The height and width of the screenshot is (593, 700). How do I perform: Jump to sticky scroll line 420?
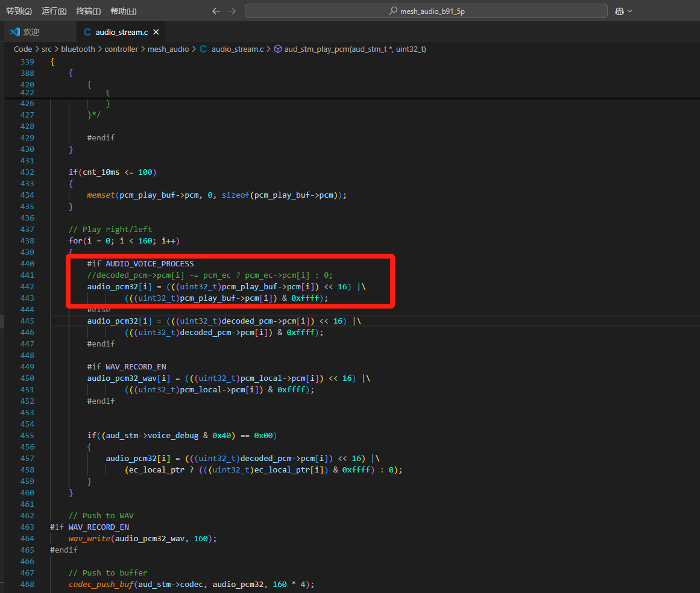pyautogui.click(x=27, y=85)
